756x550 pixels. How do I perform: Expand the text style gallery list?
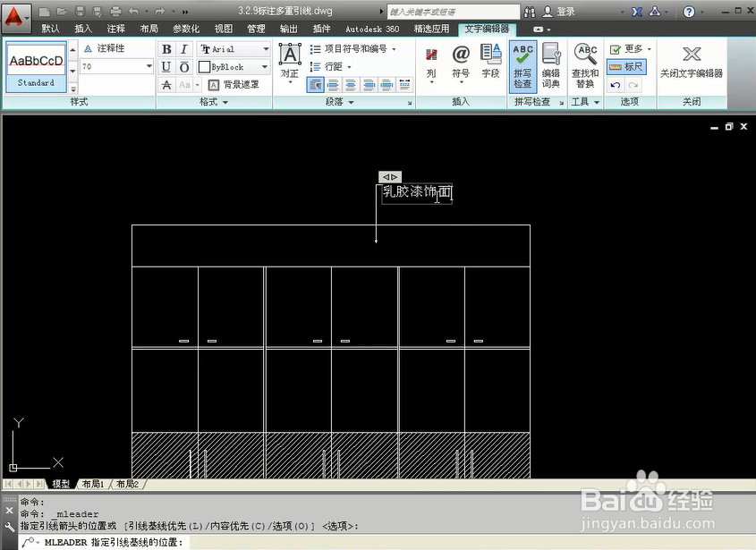(72, 89)
